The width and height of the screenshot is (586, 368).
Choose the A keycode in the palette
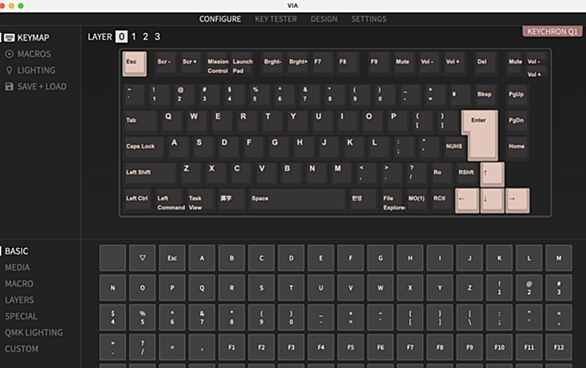click(202, 258)
